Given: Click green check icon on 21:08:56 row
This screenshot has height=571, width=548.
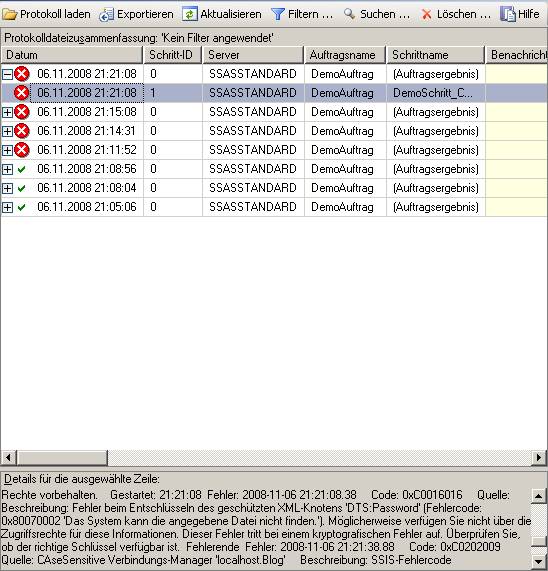Looking at the screenshot, I should [21, 169].
